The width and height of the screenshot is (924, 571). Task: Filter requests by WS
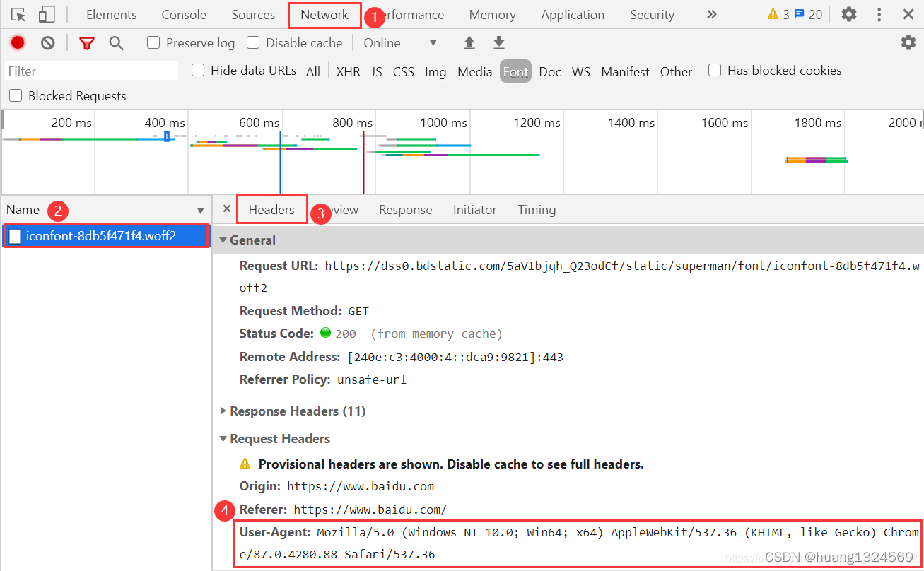[580, 71]
